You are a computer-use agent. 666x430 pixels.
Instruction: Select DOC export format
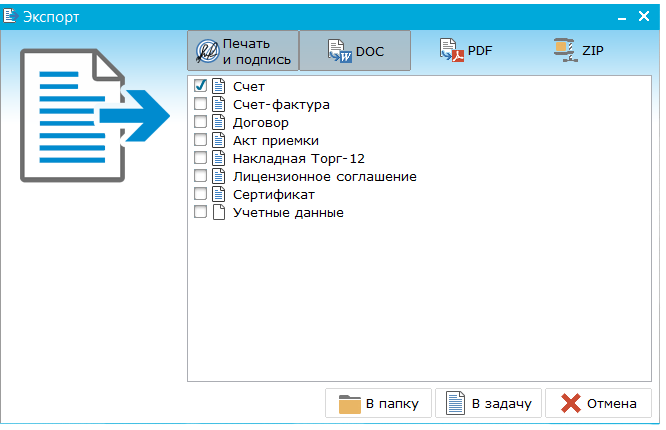pyautogui.click(x=355, y=51)
